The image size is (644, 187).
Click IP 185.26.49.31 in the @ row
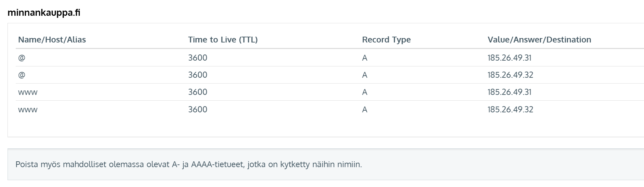click(509, 58)
